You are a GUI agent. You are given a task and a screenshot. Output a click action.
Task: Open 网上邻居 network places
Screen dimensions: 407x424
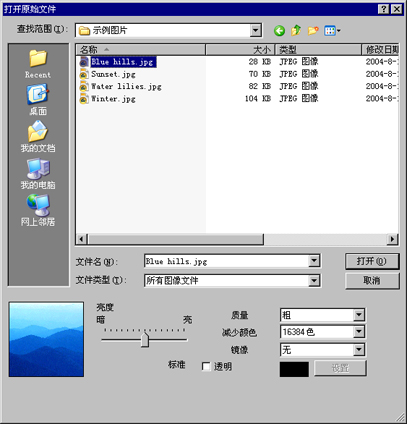[38, 210]
